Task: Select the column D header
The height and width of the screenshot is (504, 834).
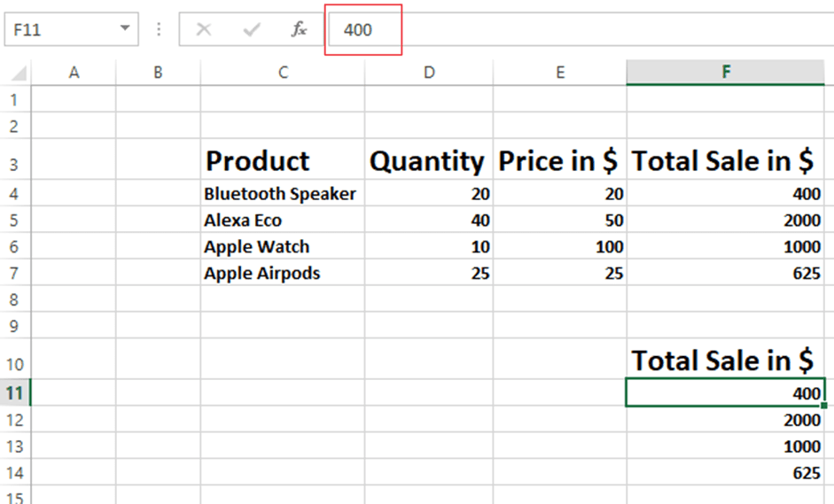Action: [x=429, y=73]
